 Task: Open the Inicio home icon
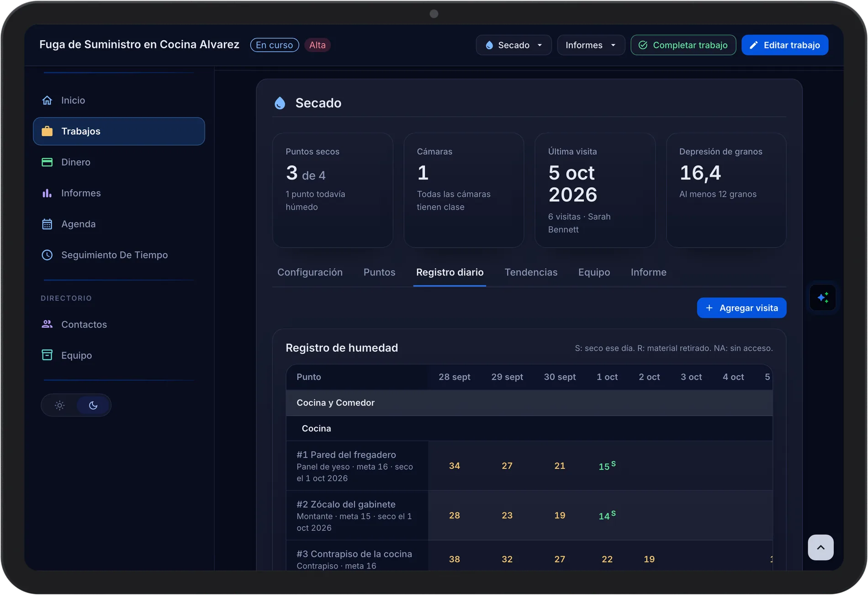click(47, 100)
